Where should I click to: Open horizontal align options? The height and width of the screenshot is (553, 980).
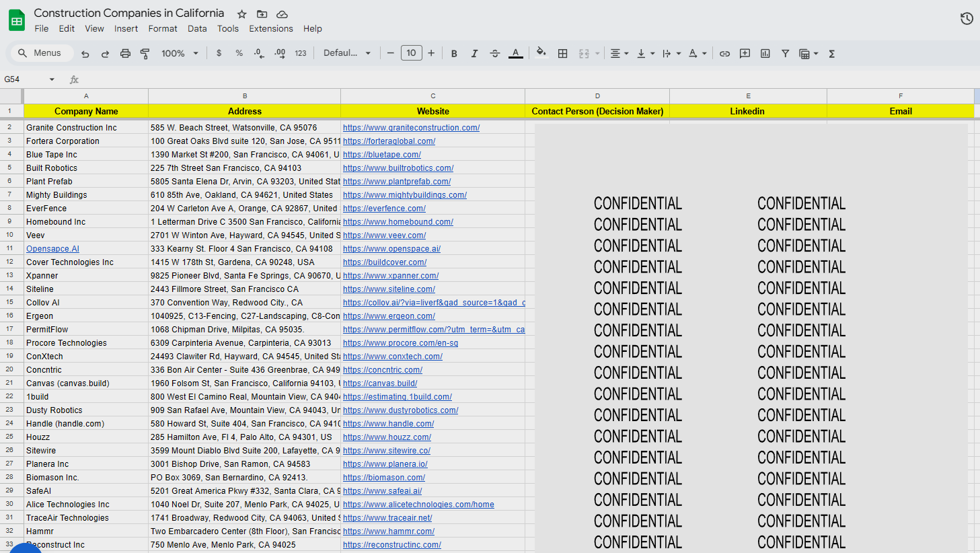pos(619,54)
